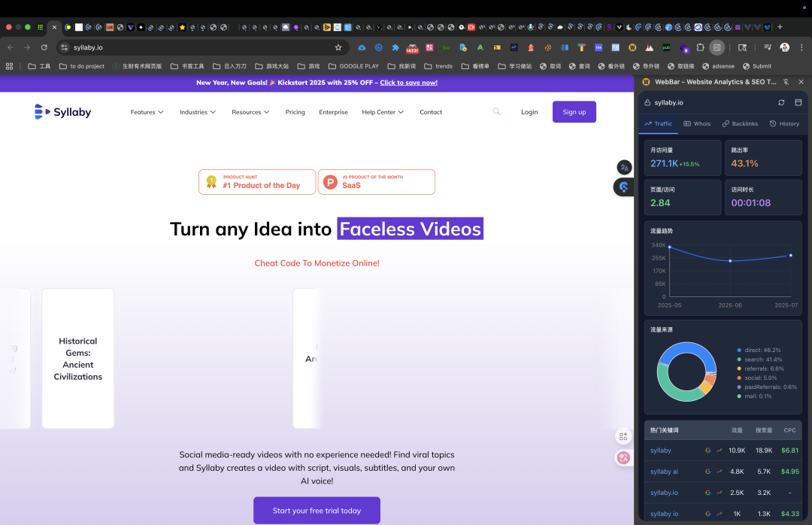Open the trends bookmark folder
Image resolution: width=812 pixels, height=525 pixels.
(438, 66)
